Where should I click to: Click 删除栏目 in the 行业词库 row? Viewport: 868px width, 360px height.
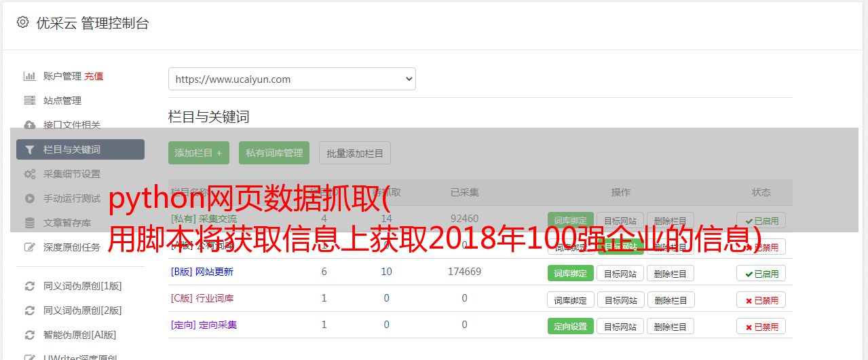pyautogui.click(x=671, y=300)
